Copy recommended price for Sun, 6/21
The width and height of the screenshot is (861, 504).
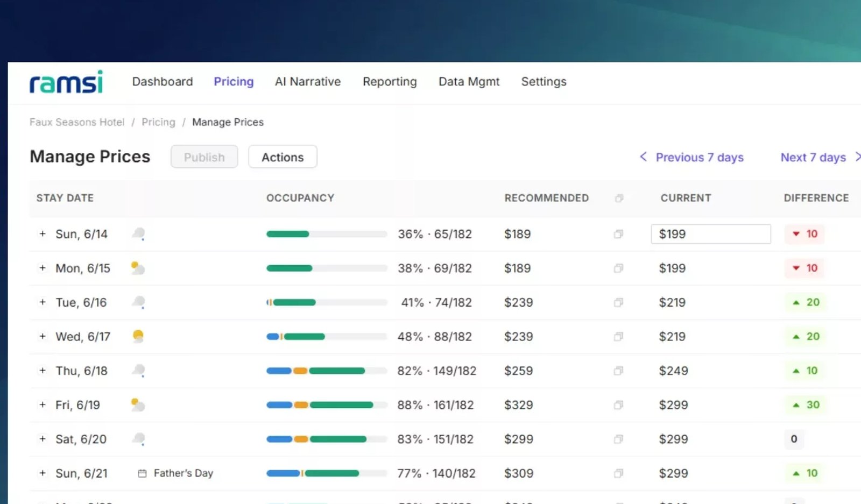[x=618, y=473]
